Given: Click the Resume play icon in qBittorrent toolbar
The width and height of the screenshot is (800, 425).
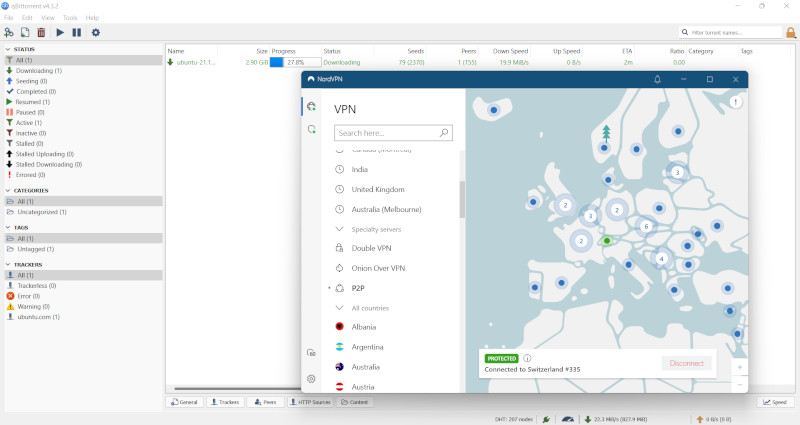Looking at the screenshot, I should coord(60,33).
